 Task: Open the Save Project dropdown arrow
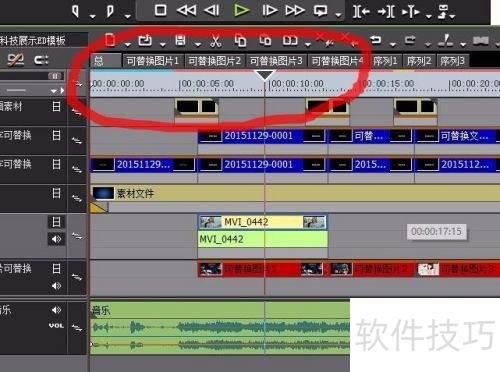point(198,44)
